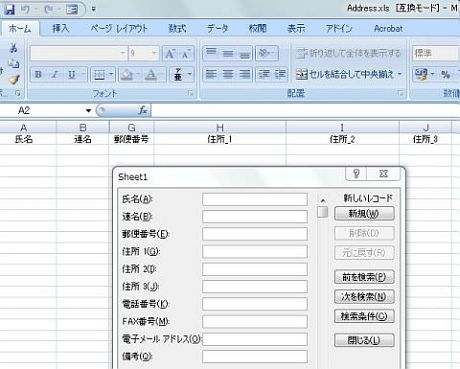Open the font size dropdown
This screenshot has height=369, width=460.
coord(154,53)
